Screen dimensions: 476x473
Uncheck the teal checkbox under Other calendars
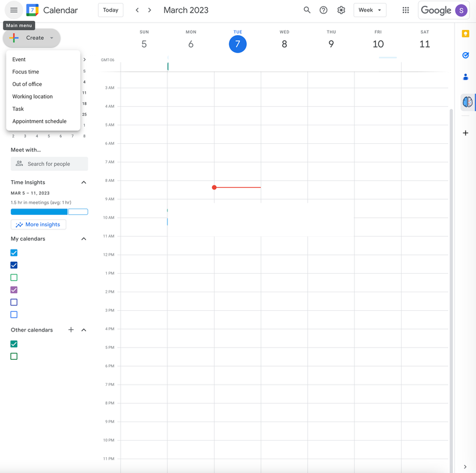pos(14,344)
